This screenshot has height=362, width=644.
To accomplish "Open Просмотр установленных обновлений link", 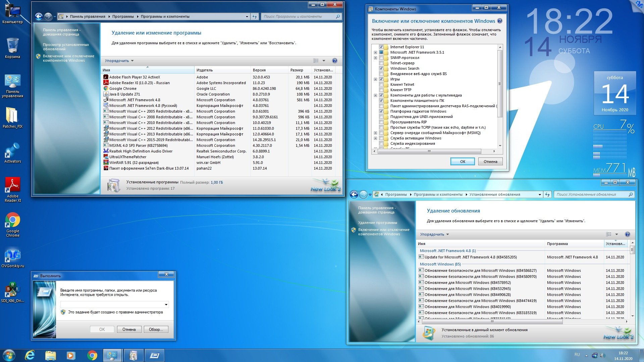I will pyautogui.click(x=66, y=47).
